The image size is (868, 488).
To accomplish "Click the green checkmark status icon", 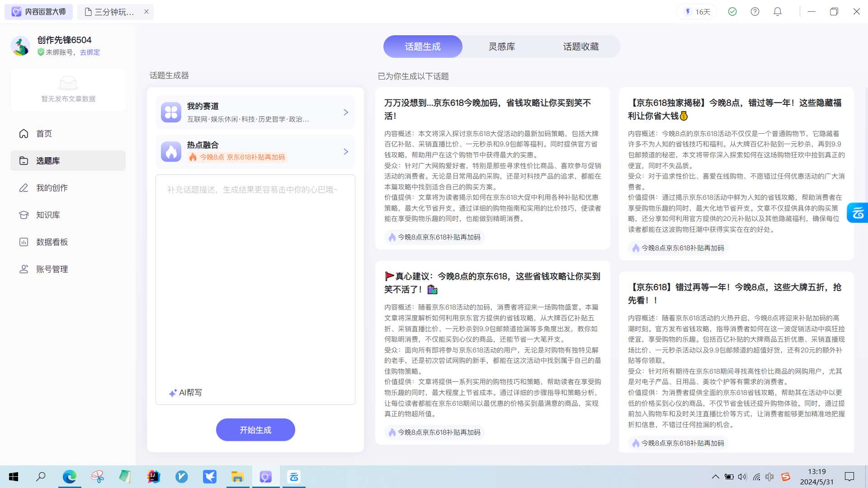I will pyautogui.click(x=732, y=12).
